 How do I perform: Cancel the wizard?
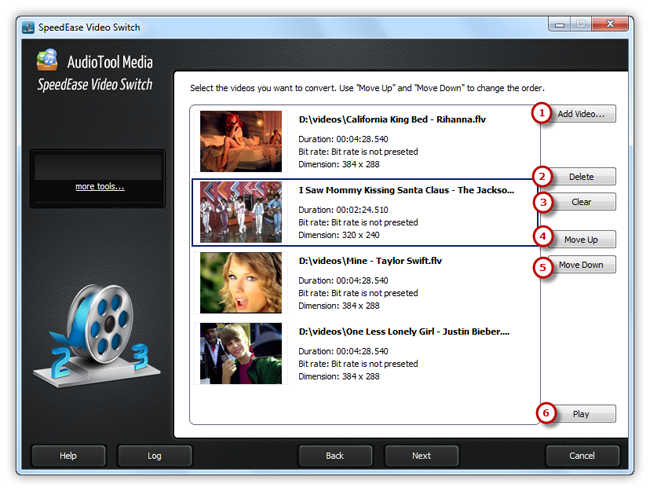[x=582, y=456]
